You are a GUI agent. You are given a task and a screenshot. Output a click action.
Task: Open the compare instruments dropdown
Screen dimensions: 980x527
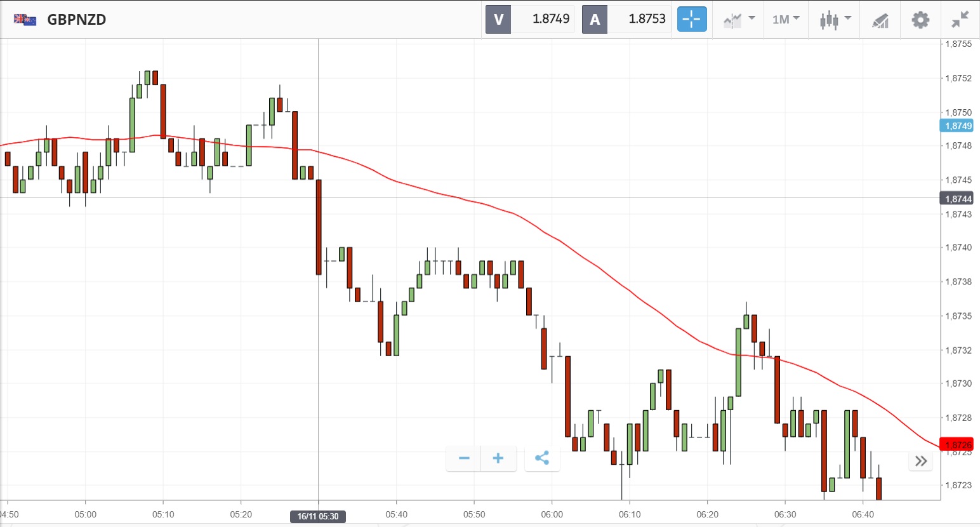739,19
